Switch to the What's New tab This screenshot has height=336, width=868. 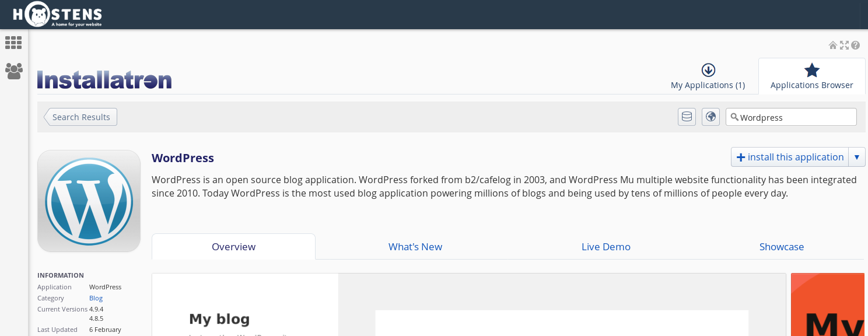[x=415, y=247]
